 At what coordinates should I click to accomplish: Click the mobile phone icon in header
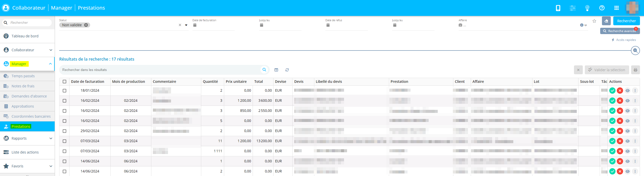pos(558,8)
